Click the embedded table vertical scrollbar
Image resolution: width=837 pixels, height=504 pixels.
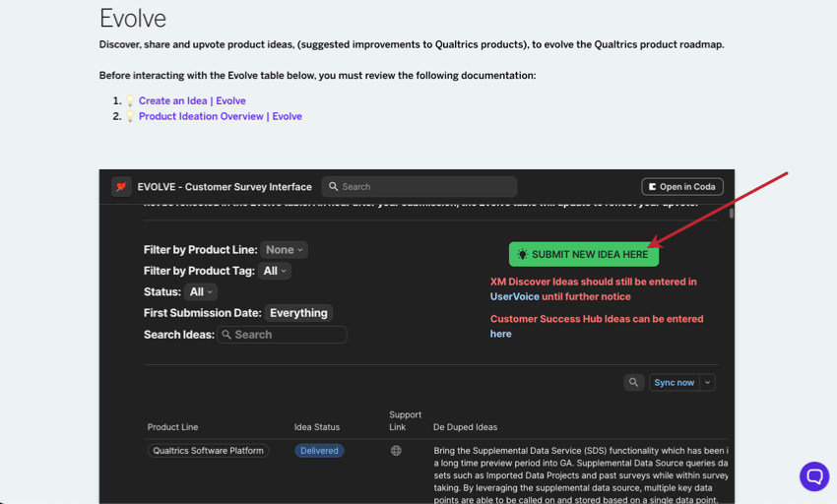(x=731, y=213)
